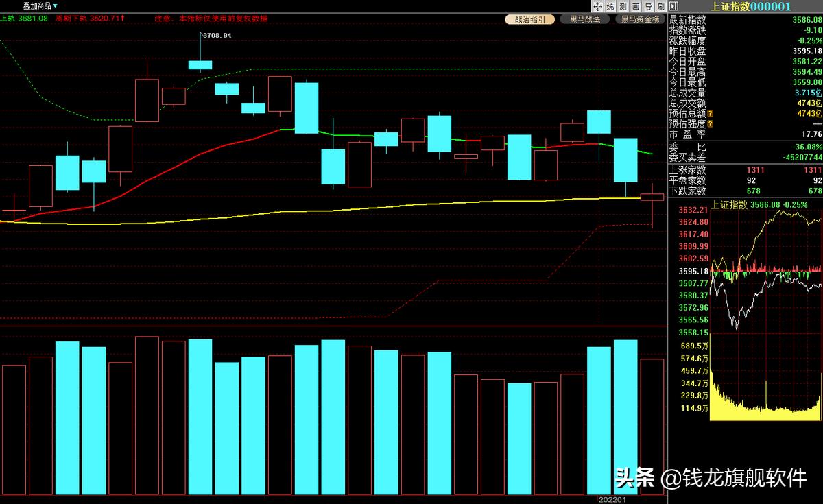823x504 pixels.
Task: Click the 689.5万 volume axis label
Action: click(694, 346)
